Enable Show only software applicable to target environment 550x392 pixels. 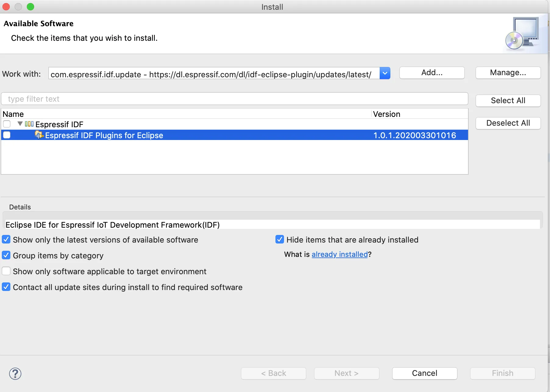(x=6, y=271)
